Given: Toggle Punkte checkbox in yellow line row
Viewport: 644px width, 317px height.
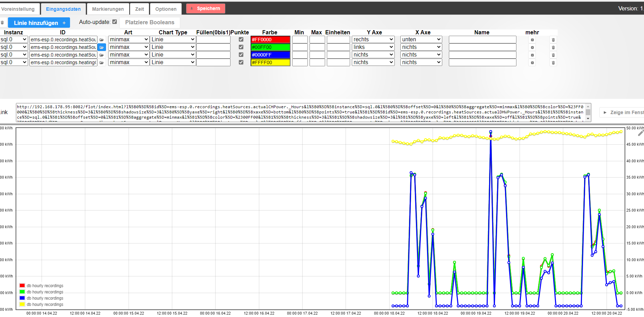Looking at the screenshot, I should (241, 62).
